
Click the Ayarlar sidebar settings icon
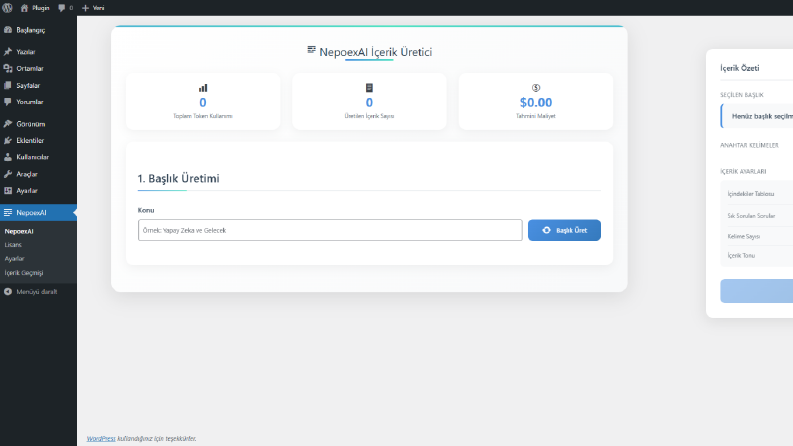click(8, 191)
